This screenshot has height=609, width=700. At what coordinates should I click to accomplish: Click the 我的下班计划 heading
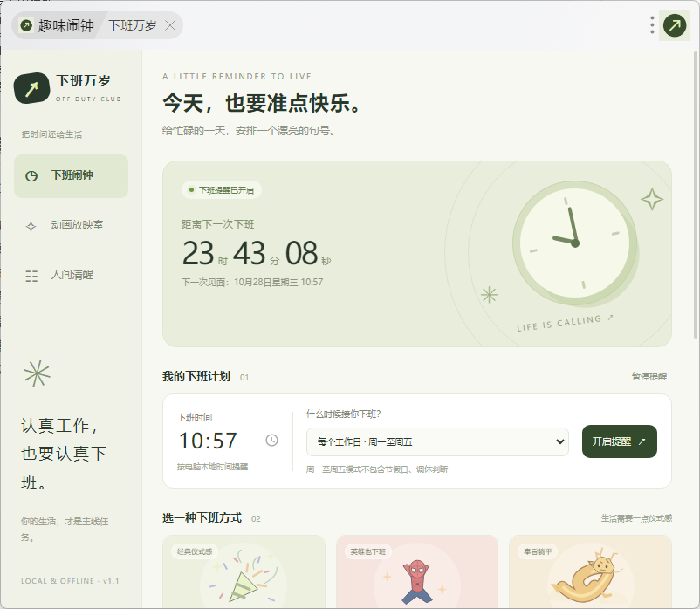[196, 377]
